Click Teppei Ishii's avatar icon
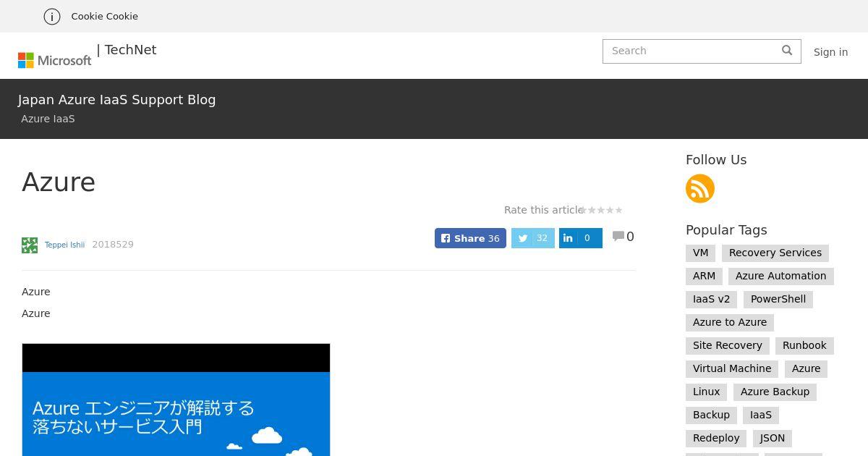Screen dimensions: 868x456 coord(30,245)
